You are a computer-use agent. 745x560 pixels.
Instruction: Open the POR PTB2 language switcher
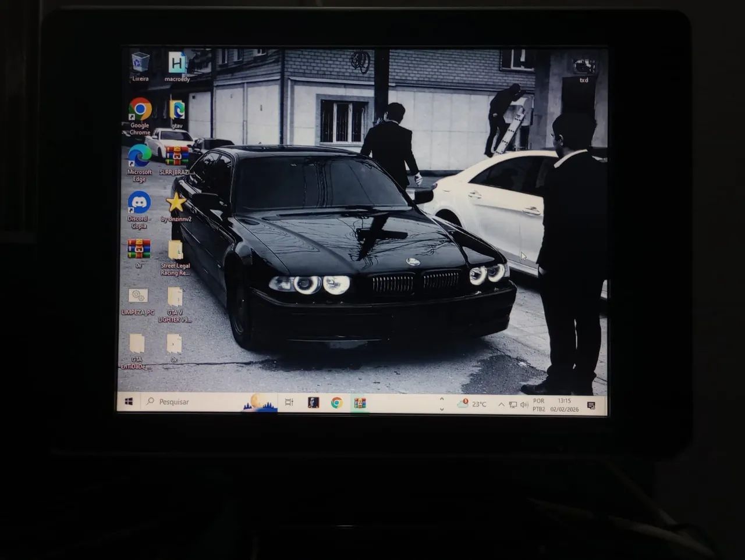[538, 404]
